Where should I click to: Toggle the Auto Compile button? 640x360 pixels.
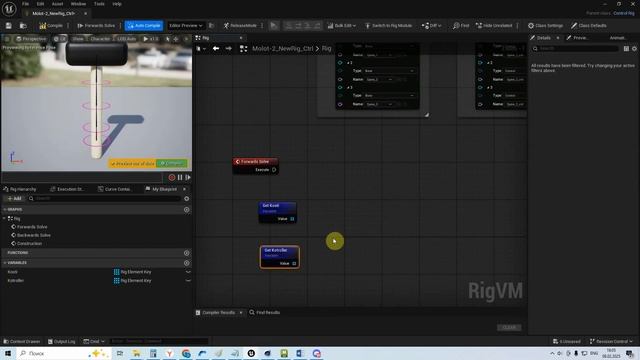pos(144,26)
